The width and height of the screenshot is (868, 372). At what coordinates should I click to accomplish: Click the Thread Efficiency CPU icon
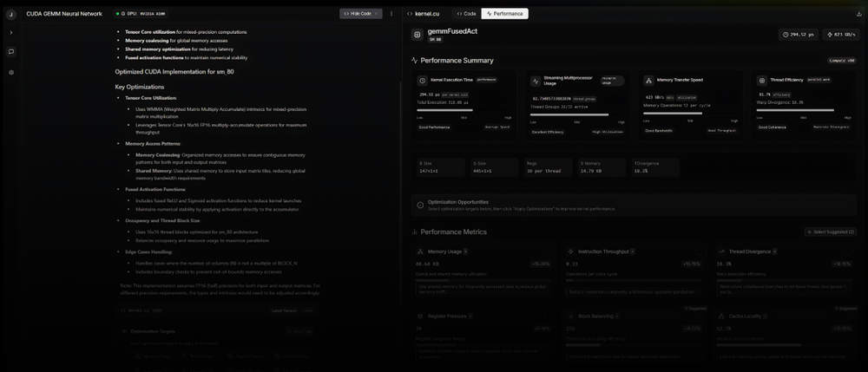[761, 80]
